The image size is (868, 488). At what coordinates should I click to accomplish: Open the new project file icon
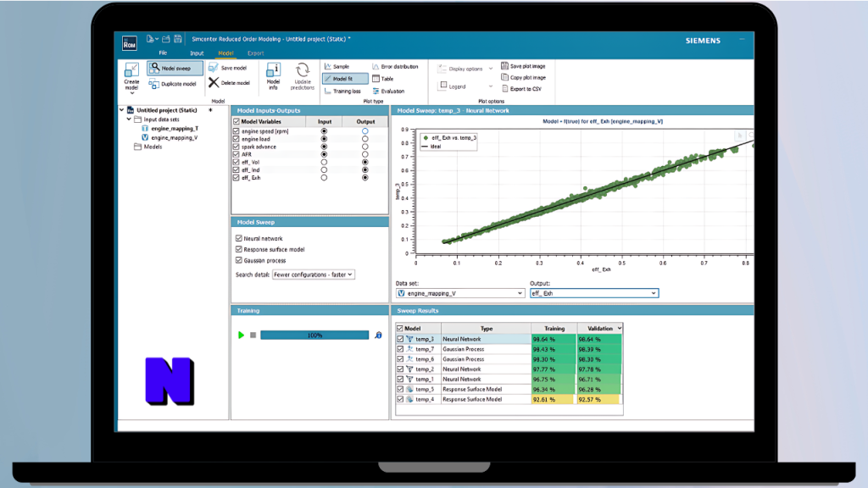coord(150,39)
